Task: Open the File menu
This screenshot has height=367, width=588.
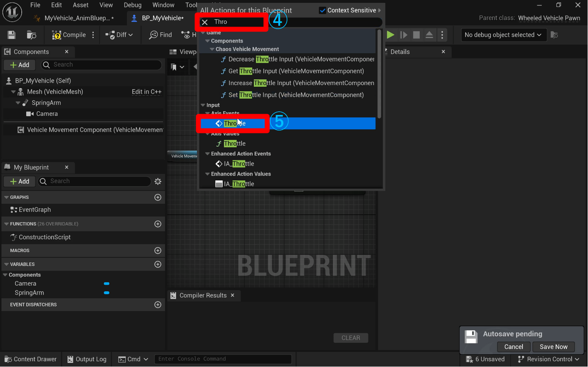Action: 35,5
